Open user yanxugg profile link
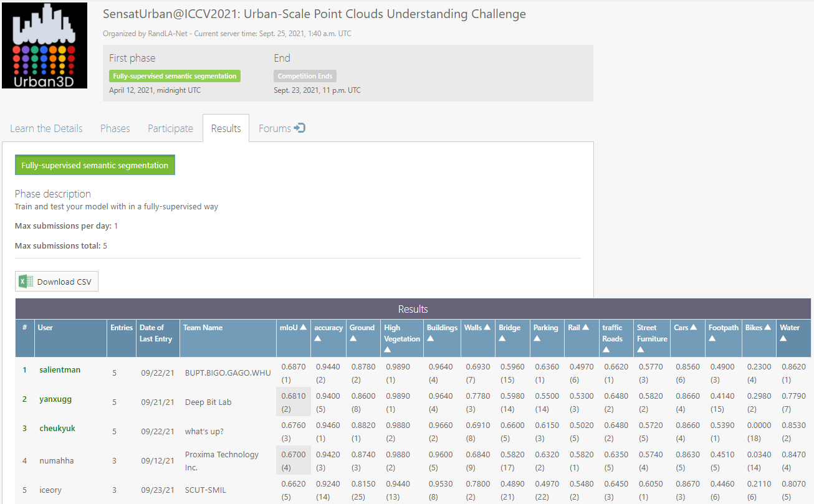 click(55, 399)
